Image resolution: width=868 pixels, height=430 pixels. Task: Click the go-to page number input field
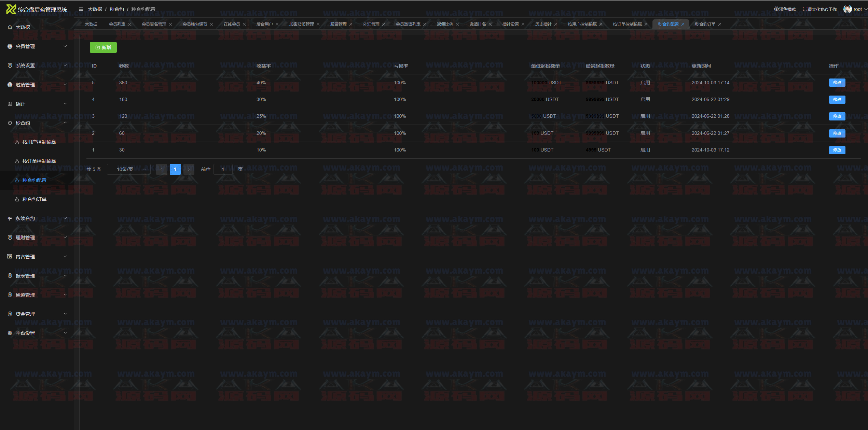click(x=223, y=169)
